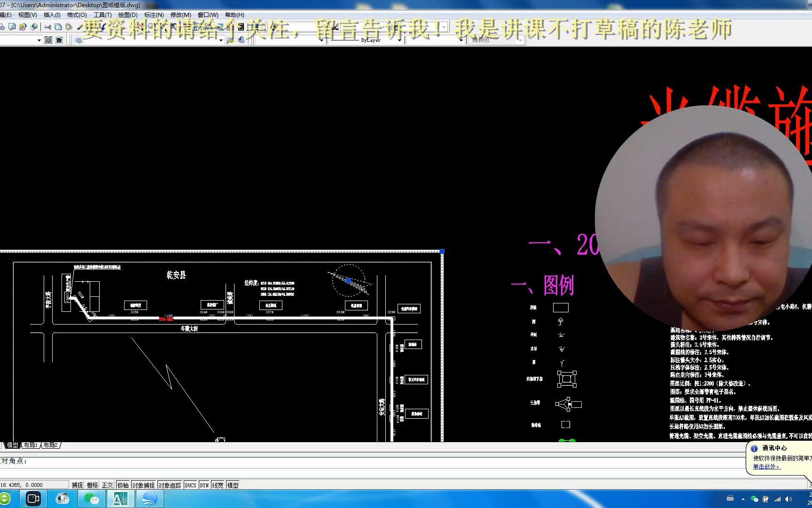Click the workspace settings gear icon
Image resolution: width=812 pixels, height=508 pixels.
coord(48,40)
